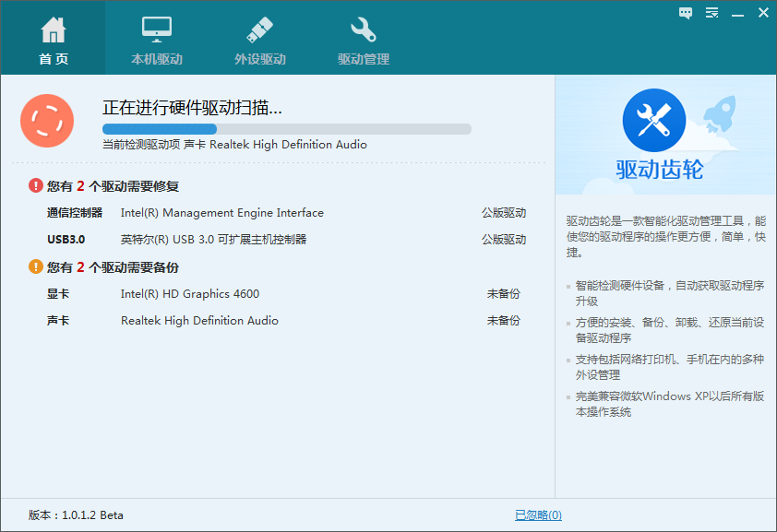Select the Intel(R) HD Graphics 4600 row
This screenshot has height=532, width=777.
pos(286,294)
